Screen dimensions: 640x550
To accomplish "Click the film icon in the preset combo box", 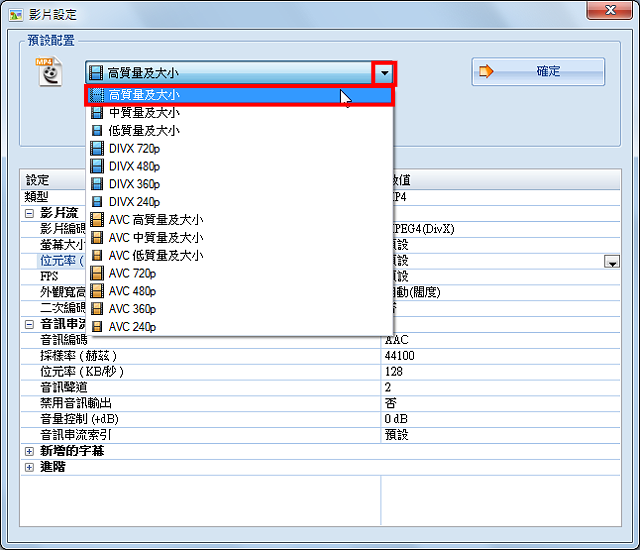I will click(96, 73).
